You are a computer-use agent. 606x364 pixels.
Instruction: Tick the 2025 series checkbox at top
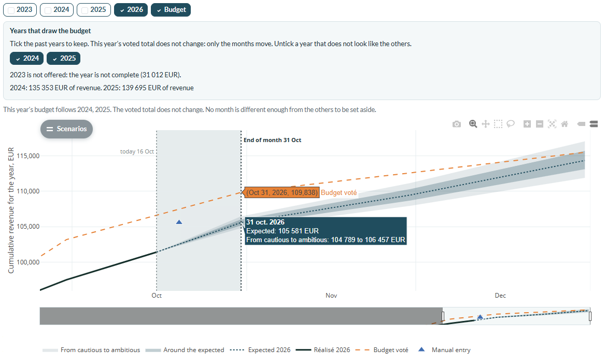click(93, 10)
